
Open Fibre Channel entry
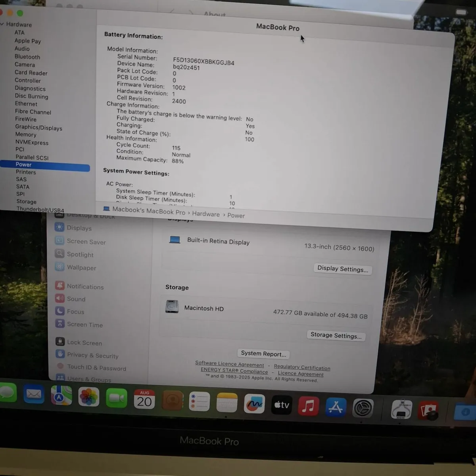click(x=33, y=112)
